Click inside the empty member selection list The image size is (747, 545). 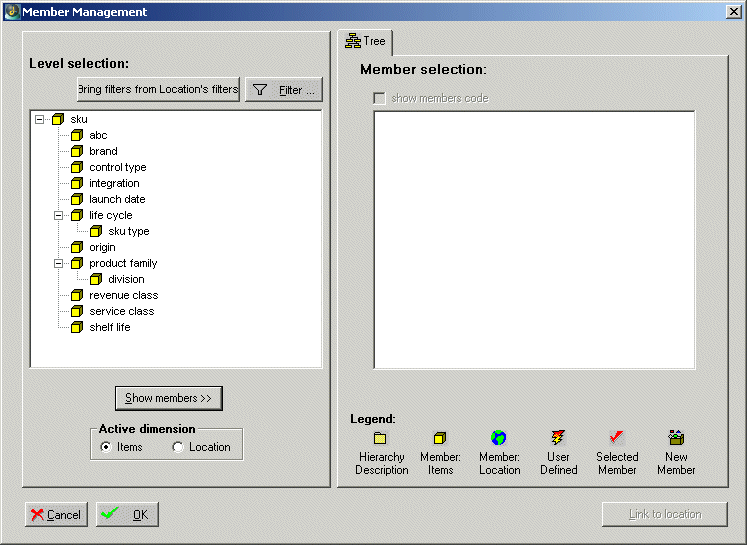click(535, 240)
